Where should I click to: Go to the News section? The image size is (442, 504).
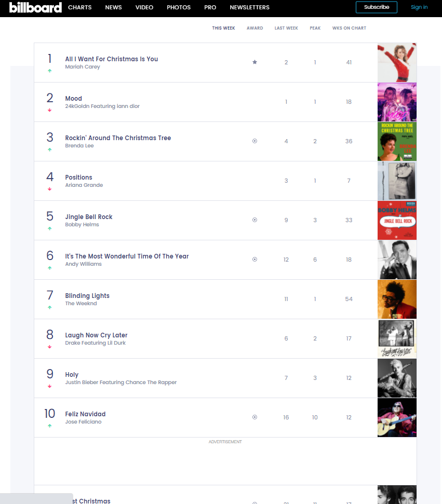tap(113, 7)
